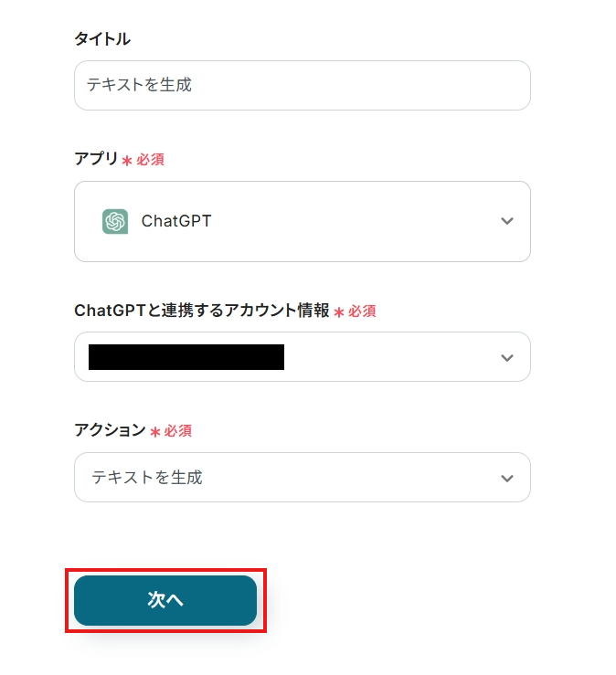
Task: Click the ChatGPTと連携するアカウント情報 label
Action: click(201, 311)
